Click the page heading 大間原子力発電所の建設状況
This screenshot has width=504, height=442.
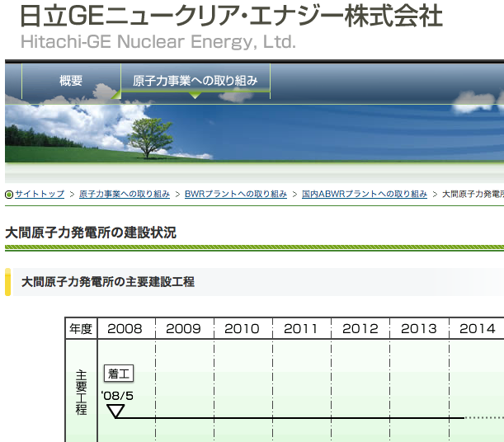pyautogui.click(x=91, y=233)
